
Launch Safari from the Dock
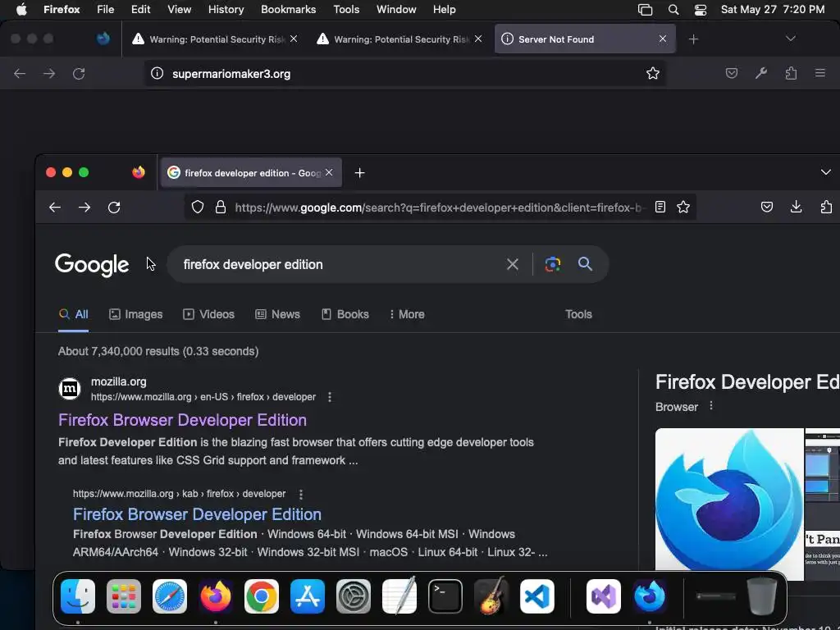[x=170, y=596]
